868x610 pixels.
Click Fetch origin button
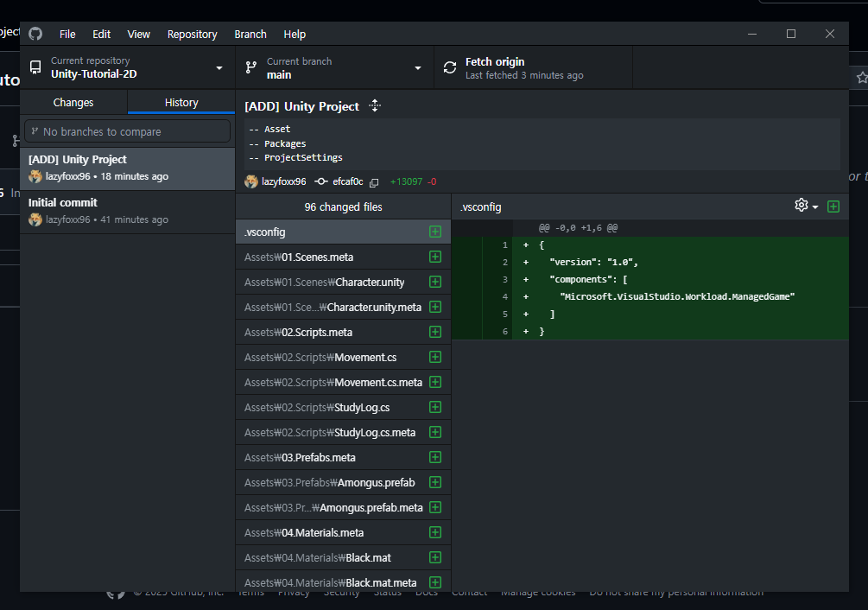533,67
